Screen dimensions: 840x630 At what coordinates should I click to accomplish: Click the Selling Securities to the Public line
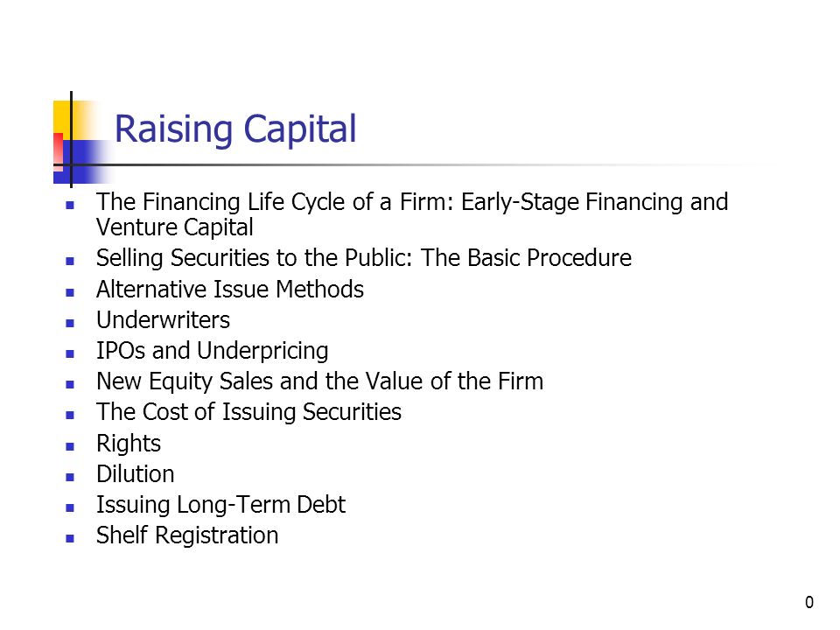coord(364,258)
